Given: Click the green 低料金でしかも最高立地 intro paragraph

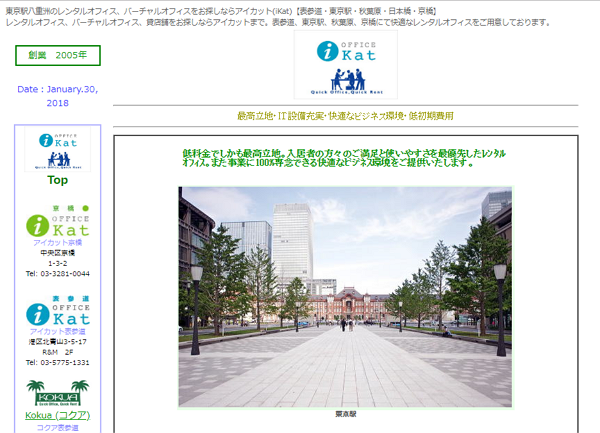Looking at the screenshot, I should (x=345, y=156).
